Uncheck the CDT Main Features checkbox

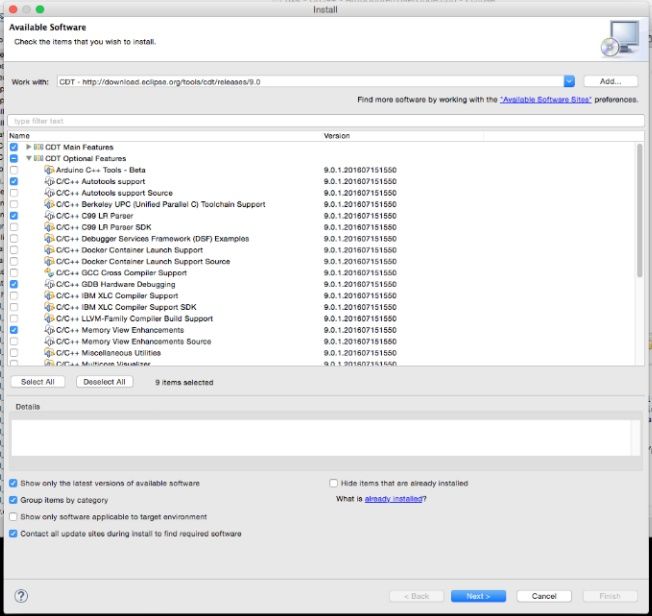[14, 147]
